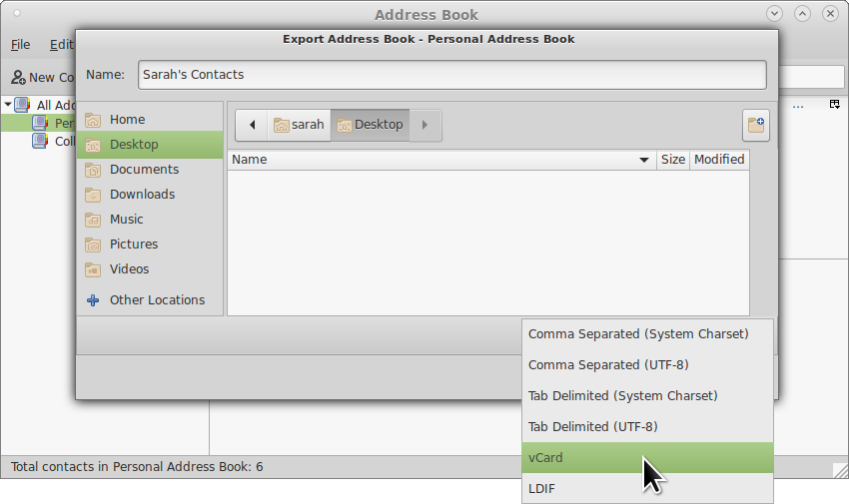
Task: Select Music folder in sidebar
Action: [x=126, y=220]
